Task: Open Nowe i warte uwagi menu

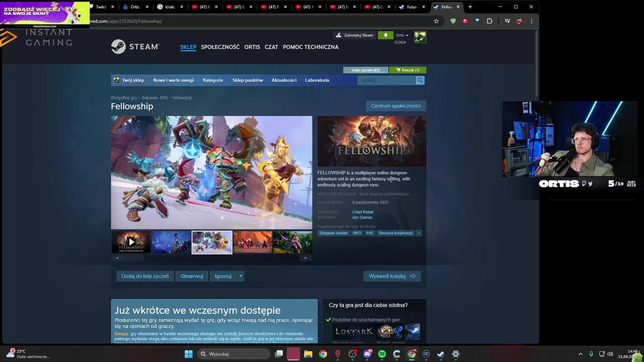Action: (173, 80)
